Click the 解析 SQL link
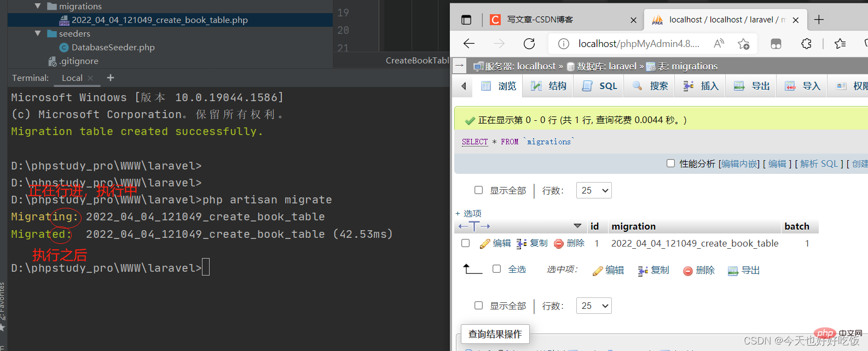868x351 pixels. point(819,163)
